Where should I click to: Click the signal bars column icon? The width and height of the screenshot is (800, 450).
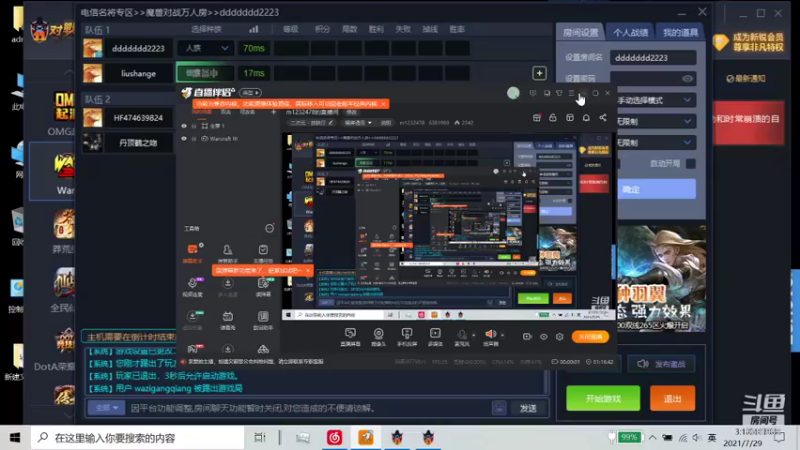[254, 30]
